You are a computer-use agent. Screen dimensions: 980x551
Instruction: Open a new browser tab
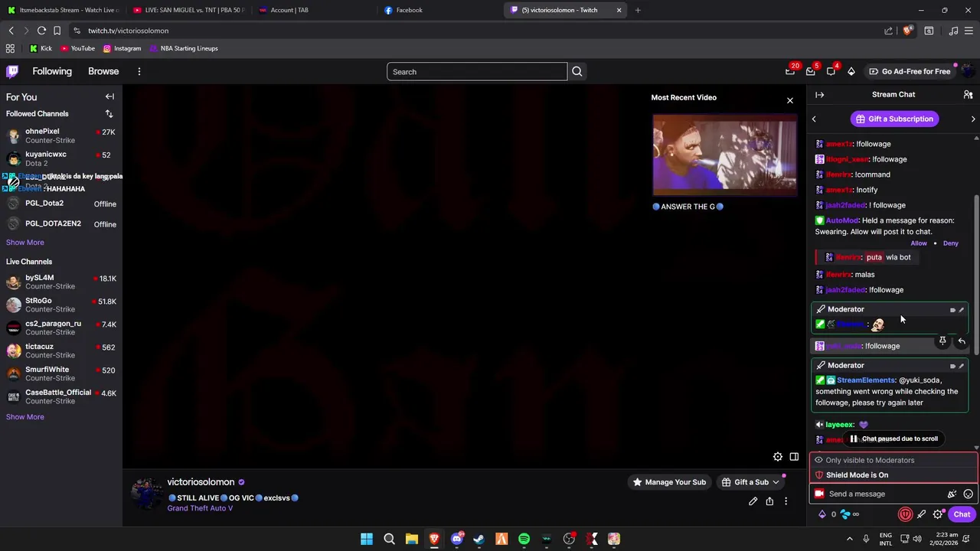(x=638, y=10)
